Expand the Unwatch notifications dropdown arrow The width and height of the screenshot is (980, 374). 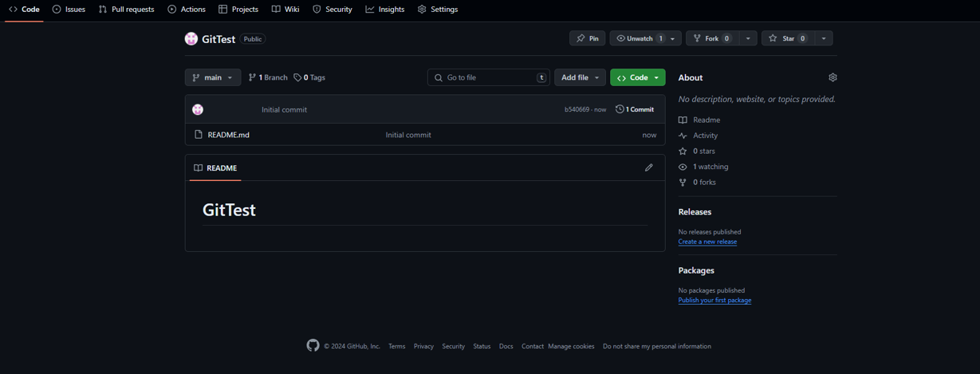pyautogui.click(x=673, y=38)
